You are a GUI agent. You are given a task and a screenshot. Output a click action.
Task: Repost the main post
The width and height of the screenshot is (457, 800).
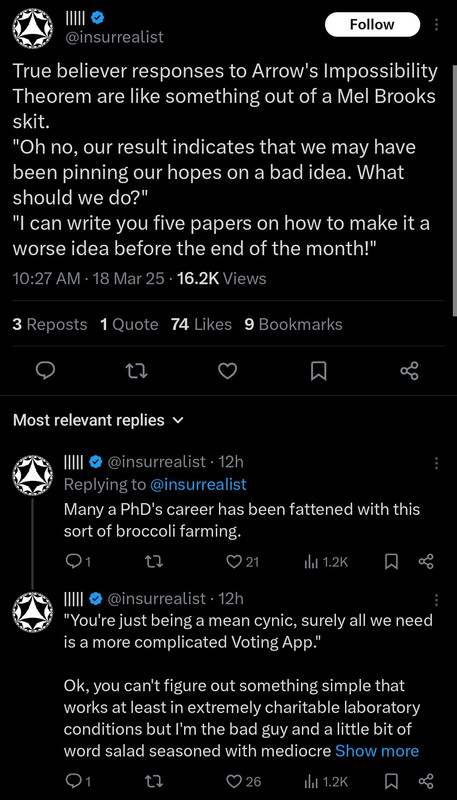[x=137, y=371]
